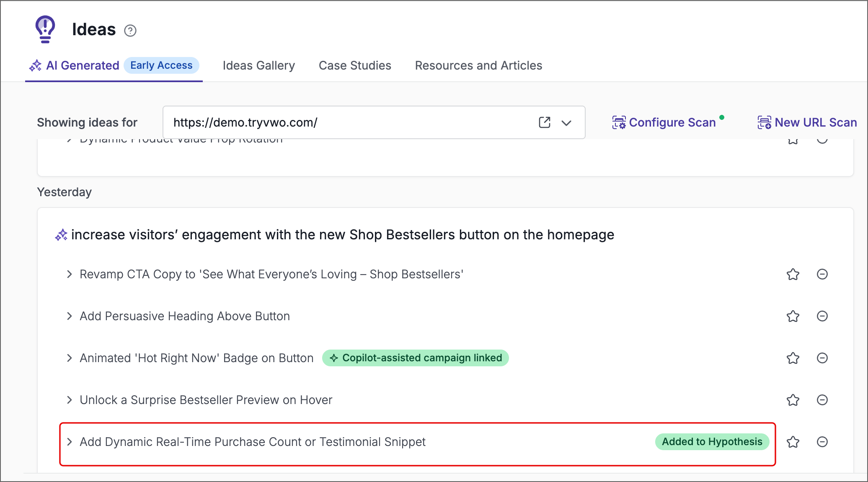
Task: Click Configure Scan
Action: [x=664, y=122]
